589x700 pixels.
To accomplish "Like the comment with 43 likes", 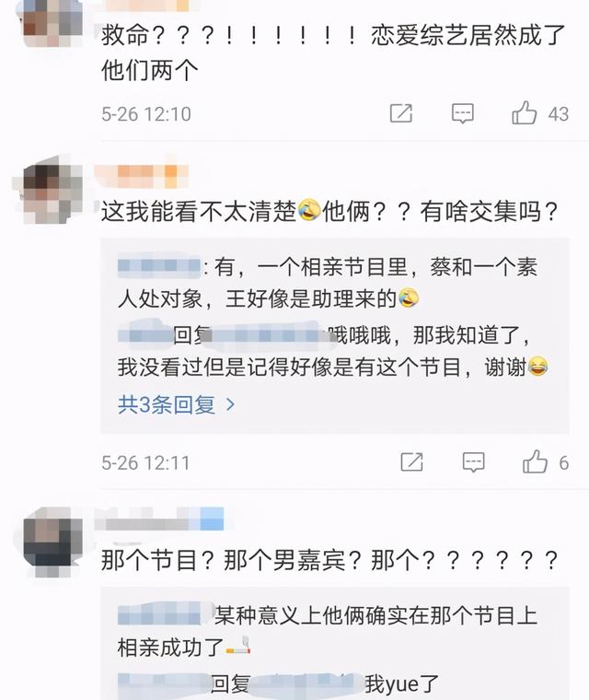I will point(524,113).
